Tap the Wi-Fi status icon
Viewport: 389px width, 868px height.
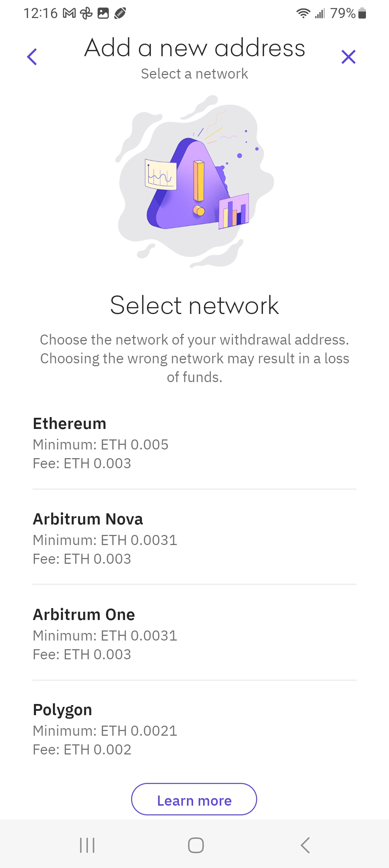click(303, 13)
